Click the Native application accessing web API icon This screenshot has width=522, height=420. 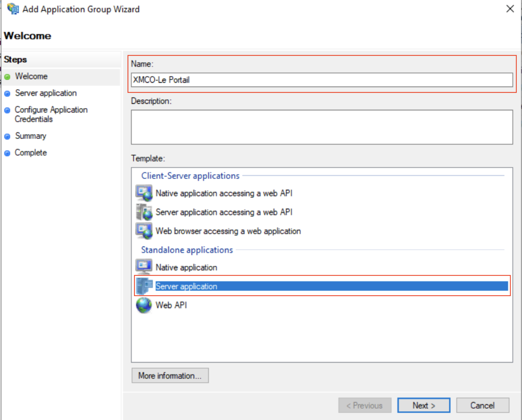144,193
